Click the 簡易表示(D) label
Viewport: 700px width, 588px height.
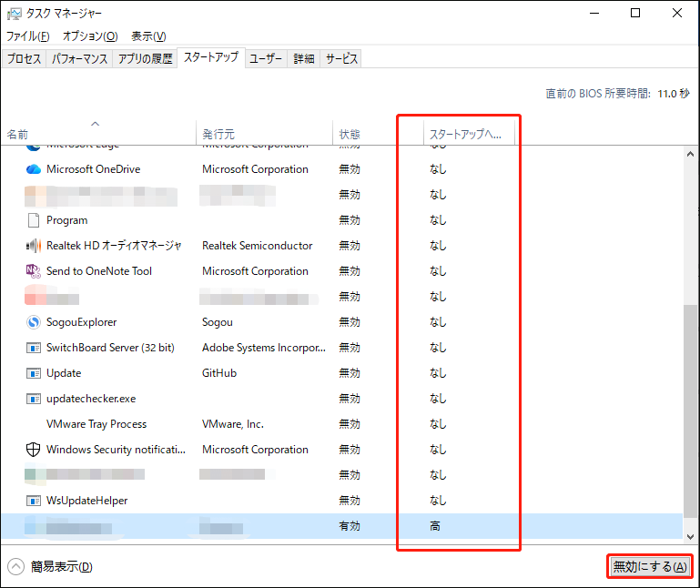point(62,566)
